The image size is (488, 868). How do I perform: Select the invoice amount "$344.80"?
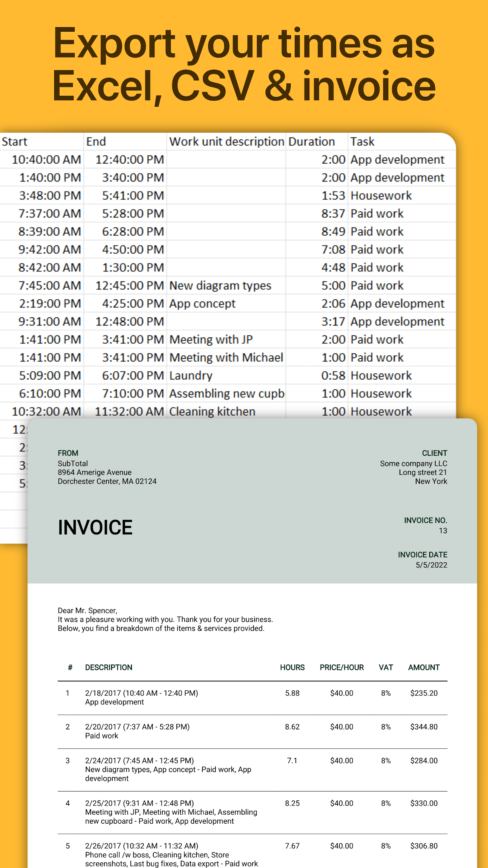tap(424, 727)
